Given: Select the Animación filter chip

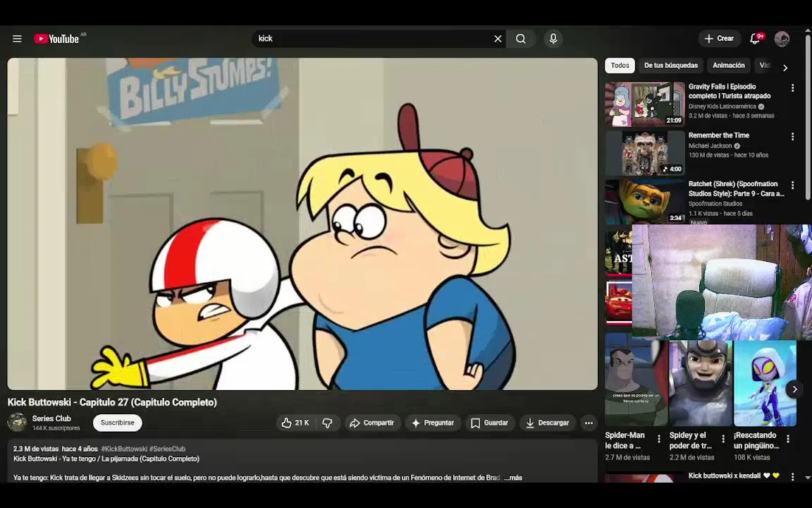Looking at the screenshot, I should [728, 66].
